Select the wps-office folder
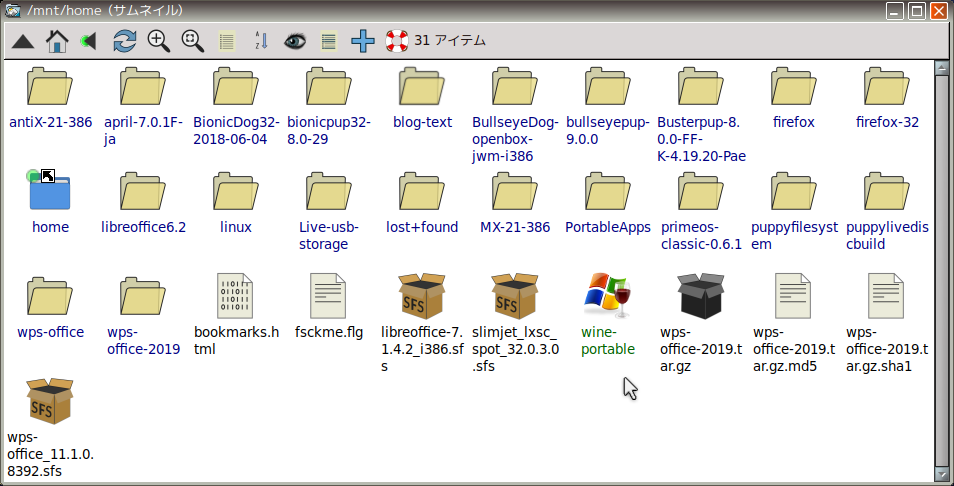The height and width of the screenshot is (486, 954). (50, 296)
